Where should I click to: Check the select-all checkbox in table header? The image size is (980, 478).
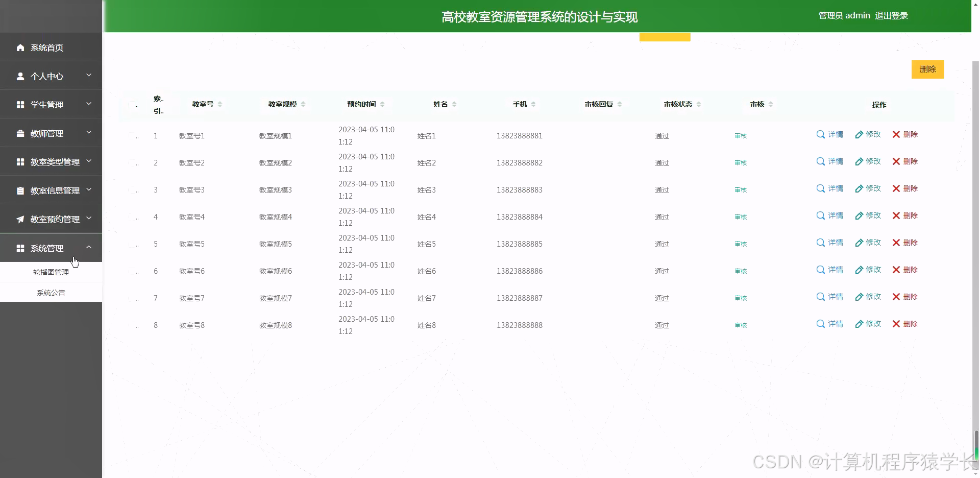[x=132, y=104]
